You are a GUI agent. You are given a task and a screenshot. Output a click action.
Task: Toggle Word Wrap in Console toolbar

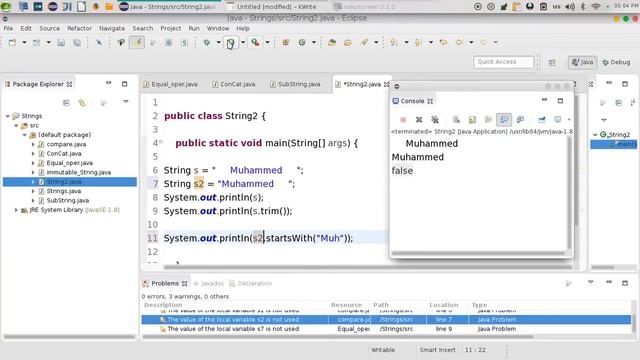click(488, 120)
